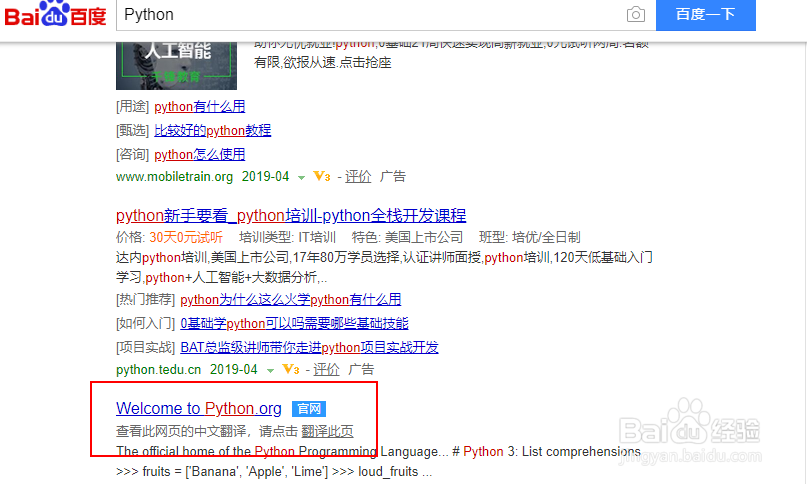Image resolution: width=807 pixels, height=484 pixels.
Task: Click 评价 link for python.tedu.cn result
Action: pyautogui.click(x=326, y=370)
